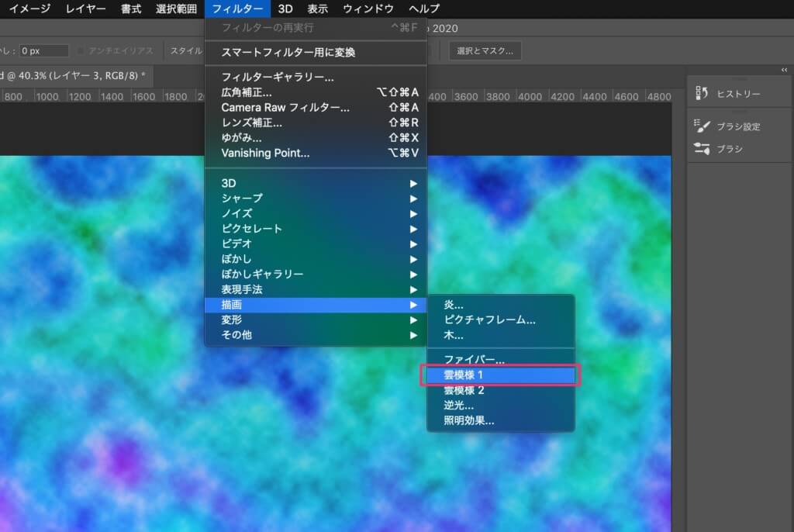Select the 逆光 lens flare filter
This screenshot has height=532, width=794.
click(458, 406)
